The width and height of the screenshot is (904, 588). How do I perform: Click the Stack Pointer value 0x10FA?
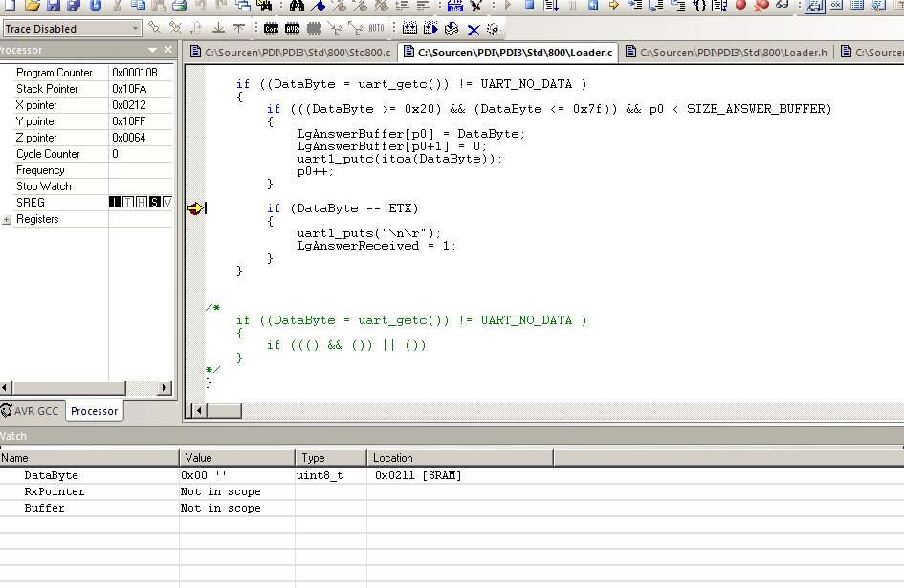[x=129, y=89]
